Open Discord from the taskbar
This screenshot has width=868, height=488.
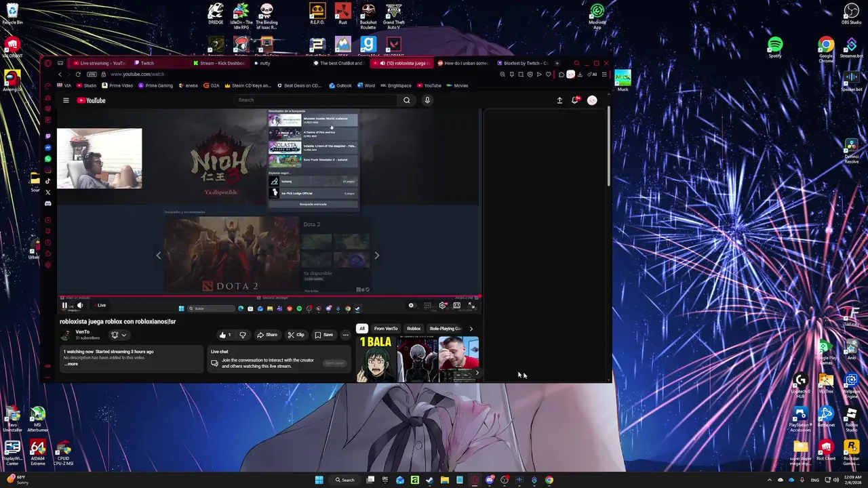pos(490,480)
